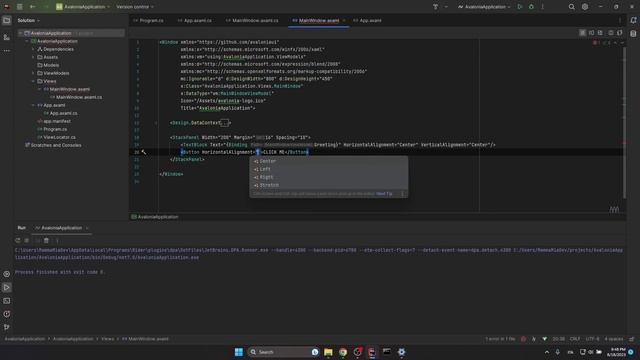Open Database tool window on right sidebar
The width and height of the screenshot is (640, 360).
point(633,34)
